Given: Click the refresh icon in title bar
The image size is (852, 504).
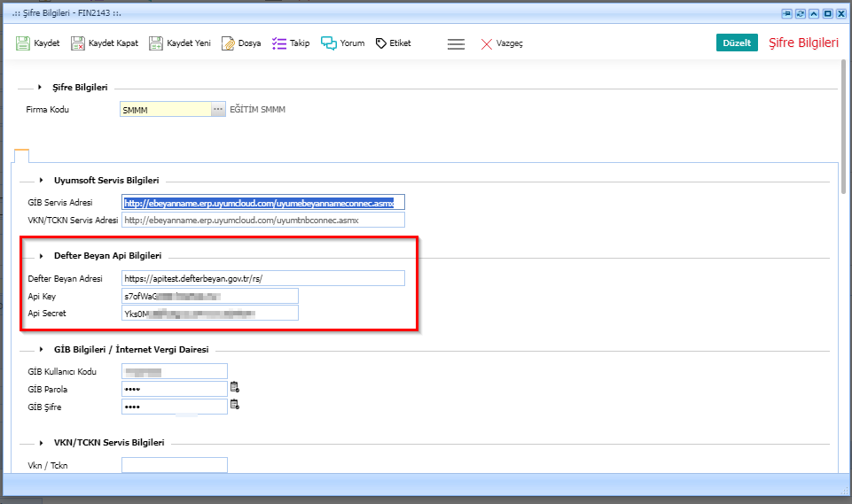Looking at the screenshot, I should coord(800,13).
